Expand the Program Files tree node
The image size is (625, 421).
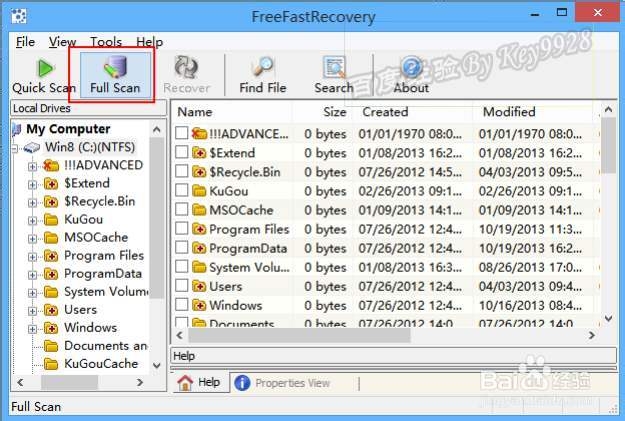tap(33, 257)
